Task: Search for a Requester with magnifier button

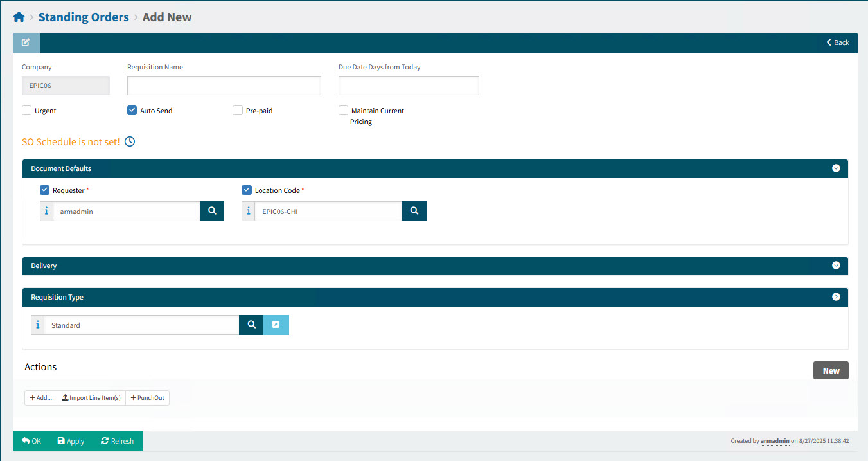Action: (212, 211)
